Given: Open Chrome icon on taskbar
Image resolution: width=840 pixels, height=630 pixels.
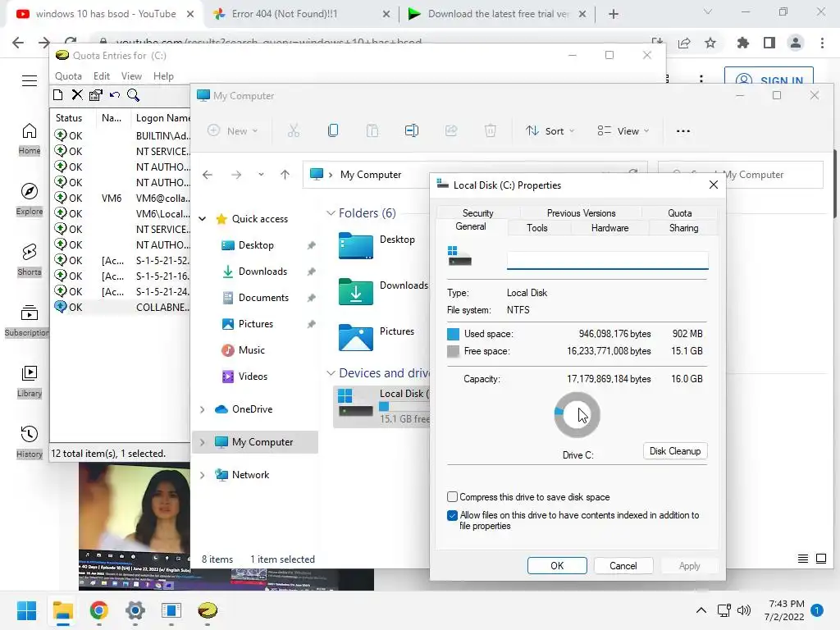Looking at the screenshot, I should pyautogui.click(x=99, y=610).
